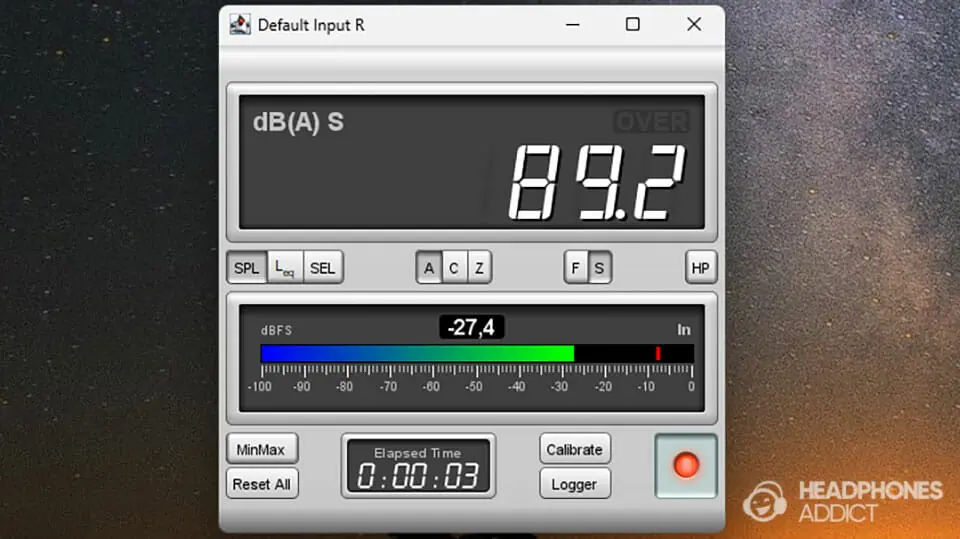This screenshot has width=960, height=539.
Task: Click the dBFS label on the meter
Action: pyautogui.click(x=277, y=331)
